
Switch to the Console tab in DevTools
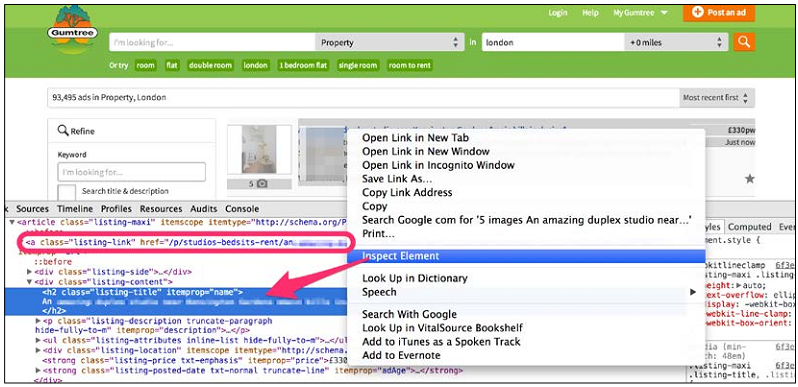242,209
